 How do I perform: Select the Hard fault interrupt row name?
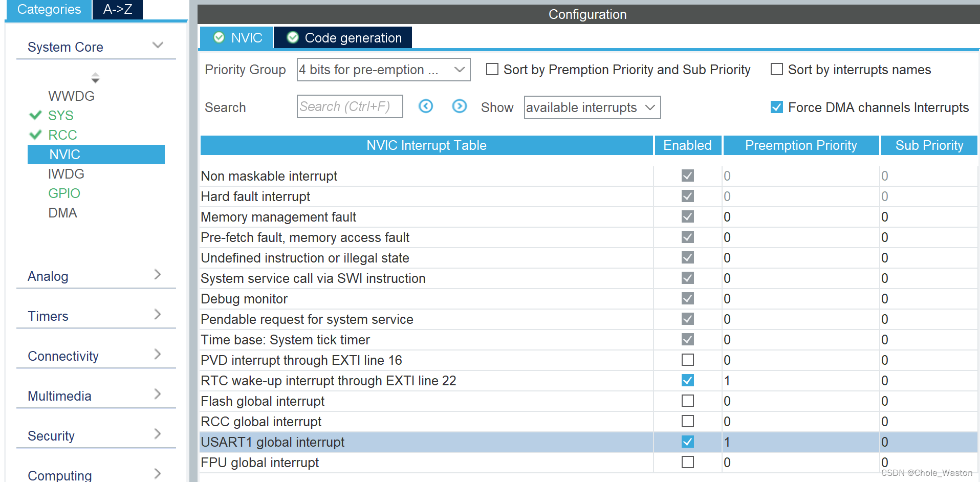coord(255,196)
